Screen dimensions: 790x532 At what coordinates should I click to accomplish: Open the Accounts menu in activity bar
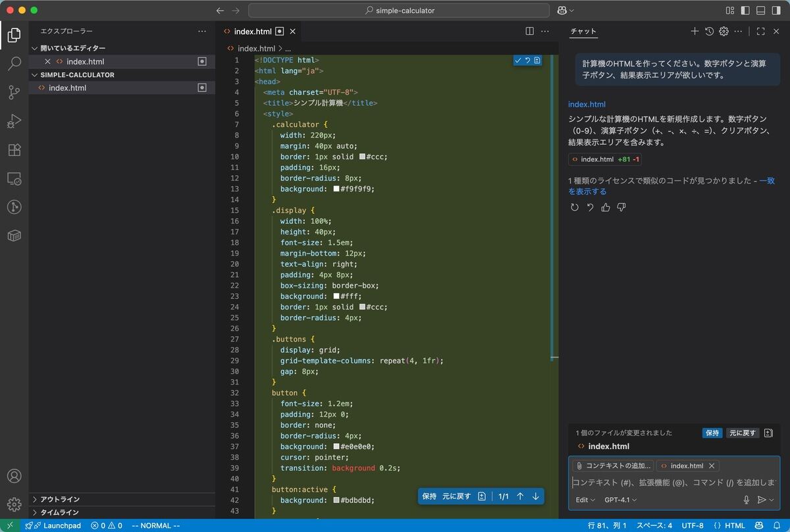pyautogui.click(x=14, y=476)
